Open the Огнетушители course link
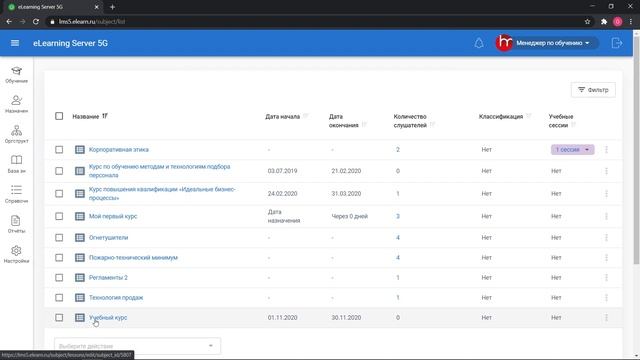This screenshot has height=360, width=640. point(109,238)
